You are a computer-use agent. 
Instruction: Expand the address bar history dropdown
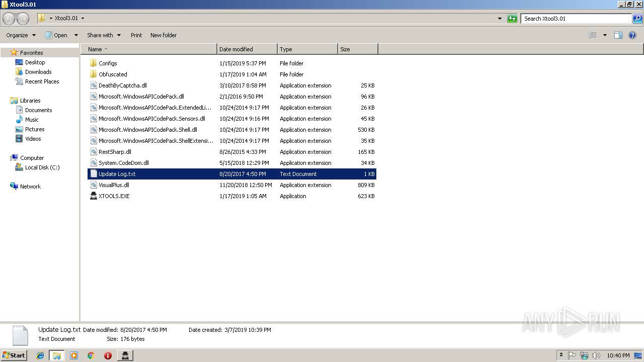500,19
